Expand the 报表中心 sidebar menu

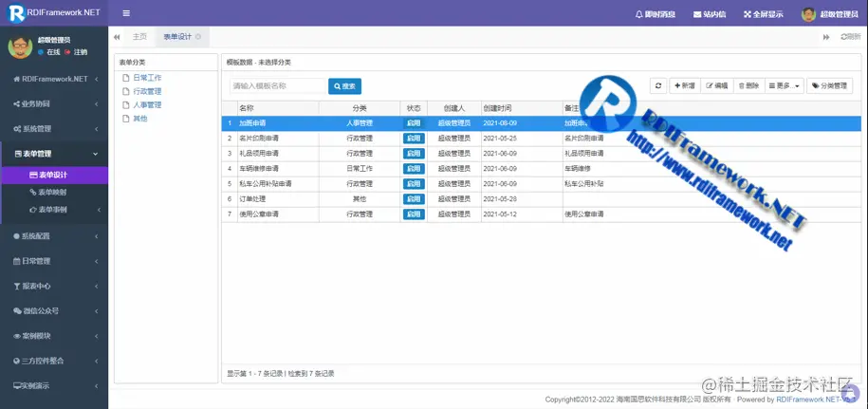[x=54, y=287]
